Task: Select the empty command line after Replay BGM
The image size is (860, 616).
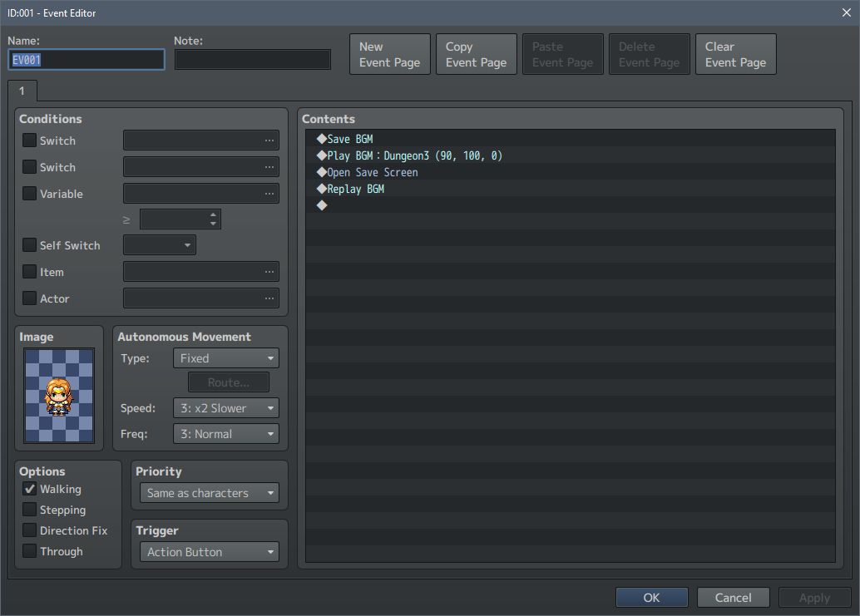Action: (571, 205)
